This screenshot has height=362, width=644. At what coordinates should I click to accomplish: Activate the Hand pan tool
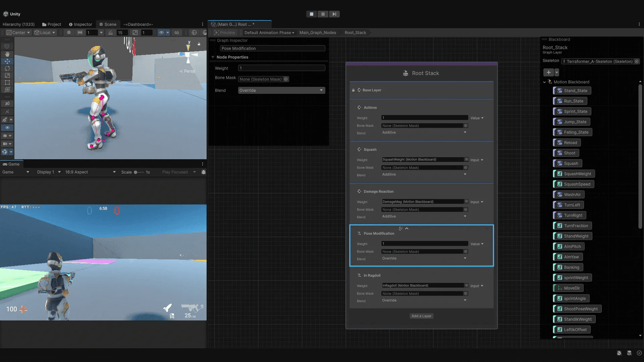click(7, 54)
